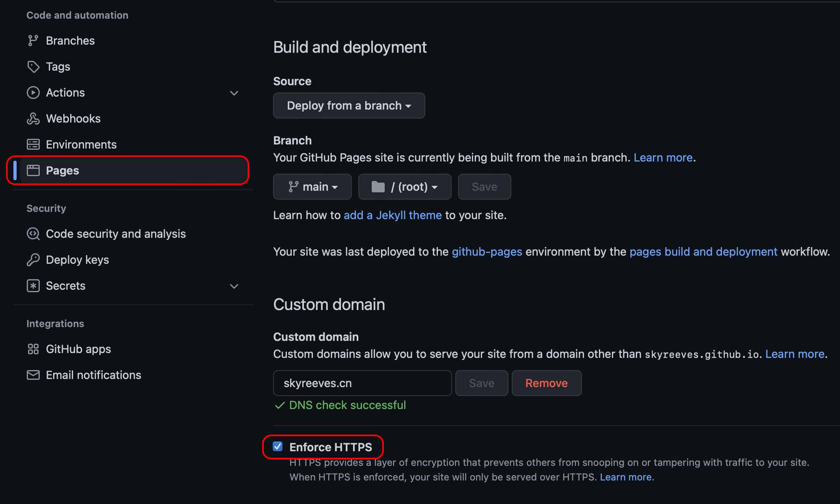Click the Code and automation section label
Image resolution: width=840 pixels, height=504 pixels.
(x=78, y=15)
